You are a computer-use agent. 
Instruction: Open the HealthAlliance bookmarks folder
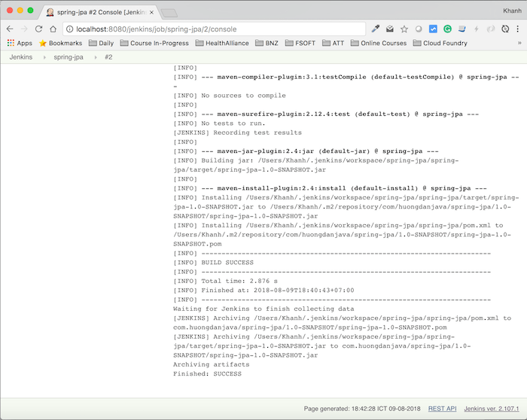click(222, 43)
